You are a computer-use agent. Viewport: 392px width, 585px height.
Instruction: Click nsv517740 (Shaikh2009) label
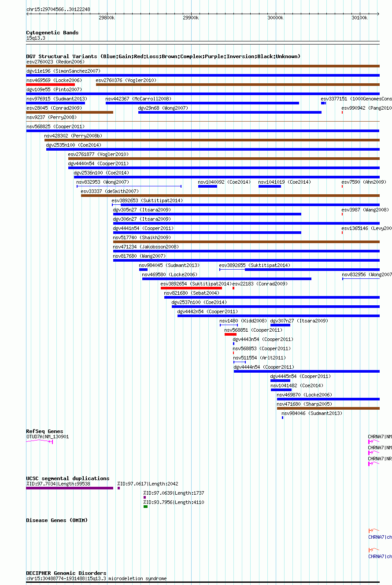tap(142, 237)
